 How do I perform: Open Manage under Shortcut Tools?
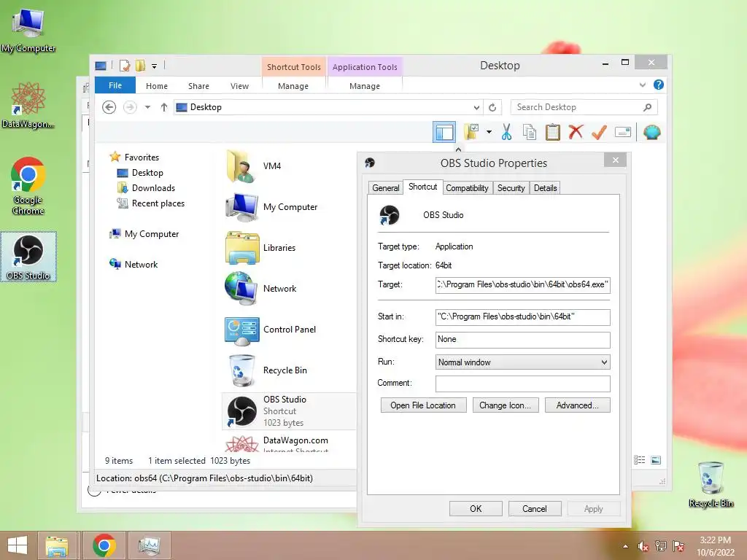tap(293, 86)
